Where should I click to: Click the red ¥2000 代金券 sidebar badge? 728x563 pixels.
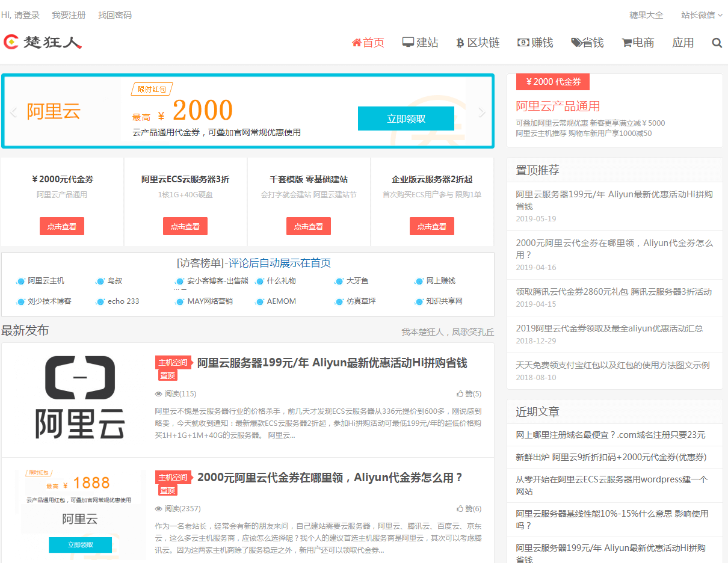pos(552,82)
